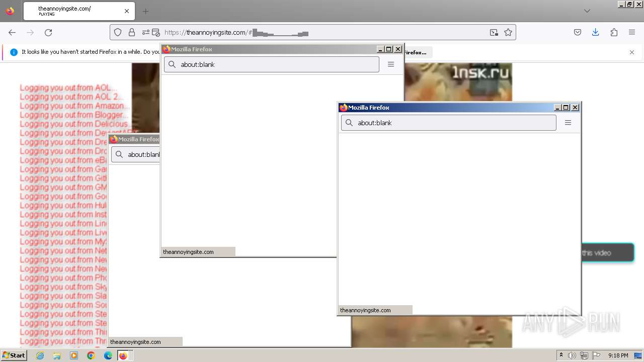Viewport: 644px width, 362px height.
Task: Open the Save to Pocket icon
Action: click(x=578, y=32)
